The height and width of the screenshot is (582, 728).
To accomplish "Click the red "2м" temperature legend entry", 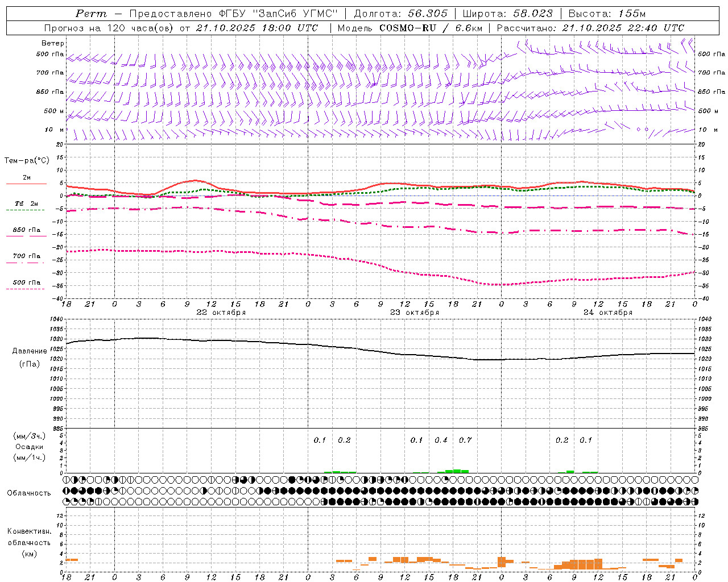I will pyautogui.click(x=27, y=178).
